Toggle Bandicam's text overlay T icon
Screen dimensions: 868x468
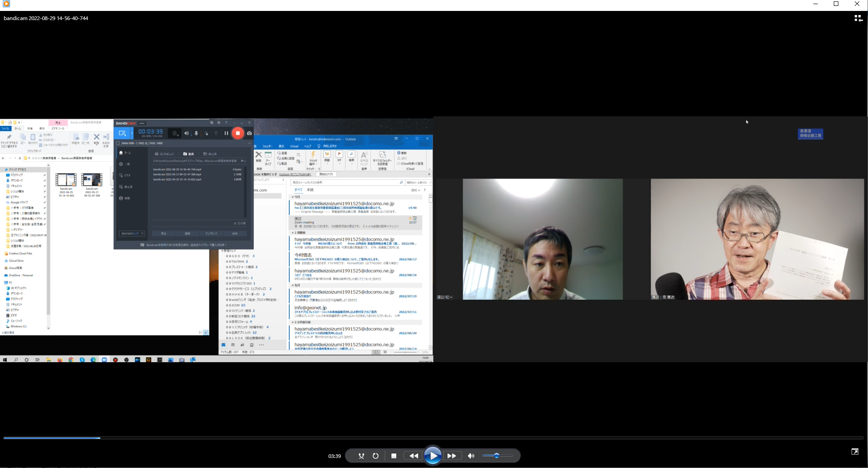[216, 133]
